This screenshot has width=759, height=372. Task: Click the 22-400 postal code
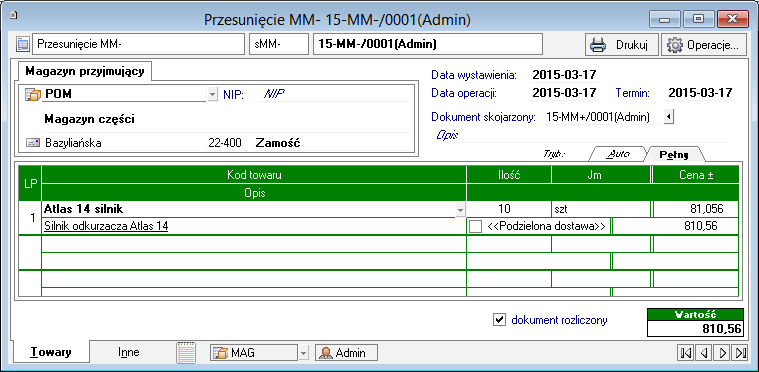coord(225,143)
